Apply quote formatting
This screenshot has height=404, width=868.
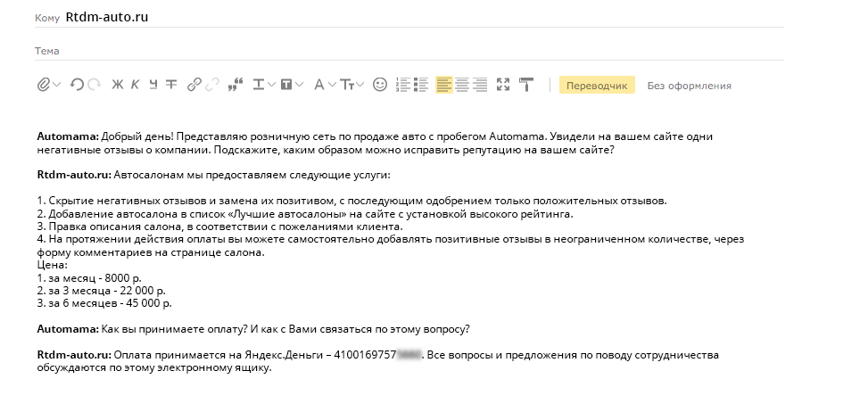[x=236, y=85]
